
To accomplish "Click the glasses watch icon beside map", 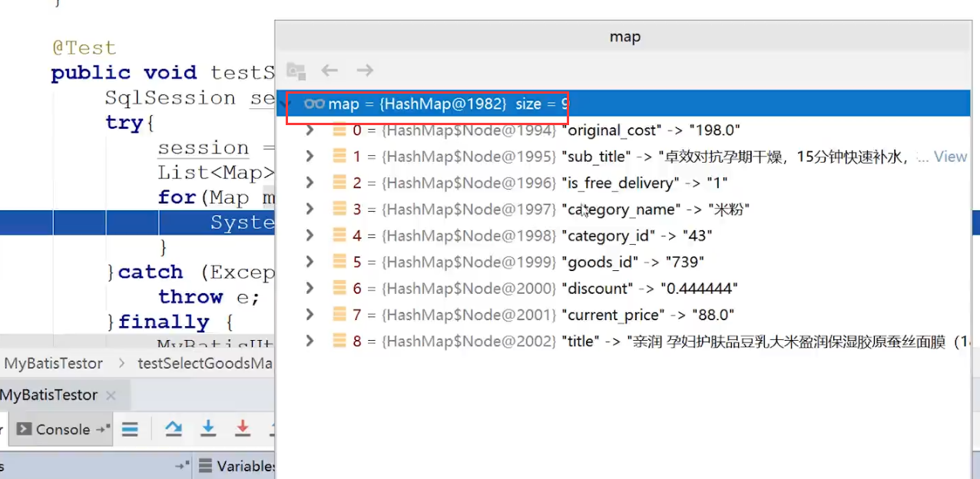I will tap(313, 104).
